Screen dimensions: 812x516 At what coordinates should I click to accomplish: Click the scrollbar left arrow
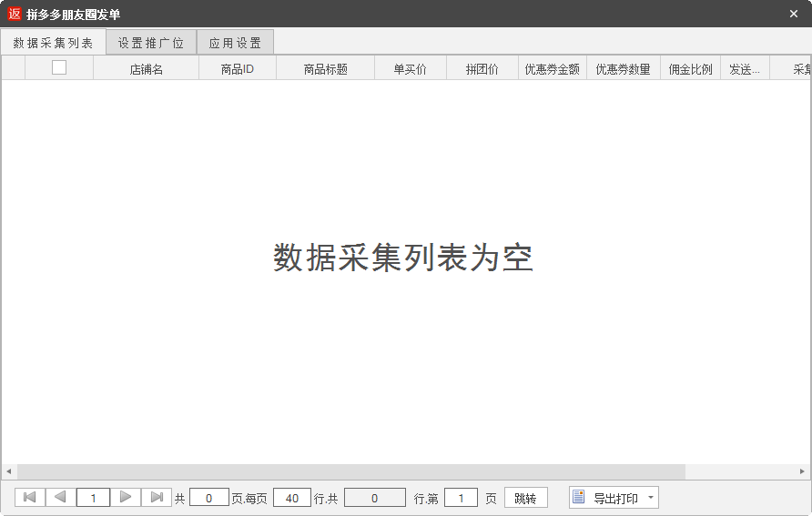(9, 471)
